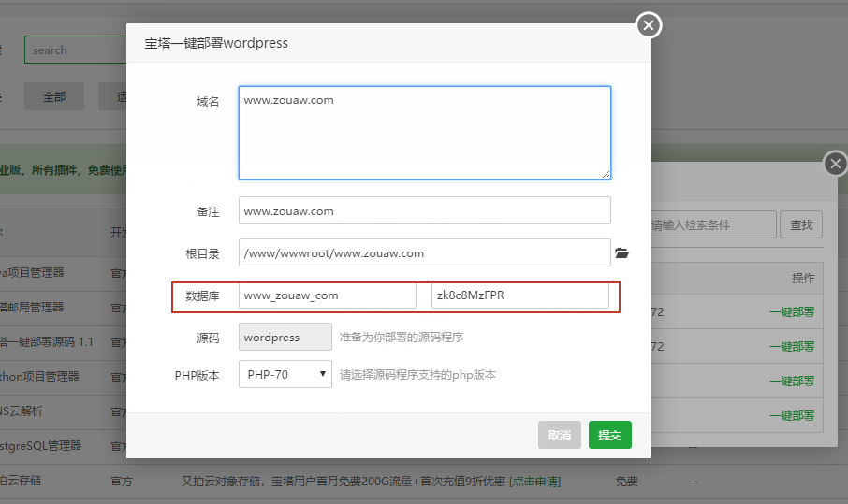Screen dimensions: 848x504
Task: Click the resize handle of 域名 textarea
Action: point(606,174)
